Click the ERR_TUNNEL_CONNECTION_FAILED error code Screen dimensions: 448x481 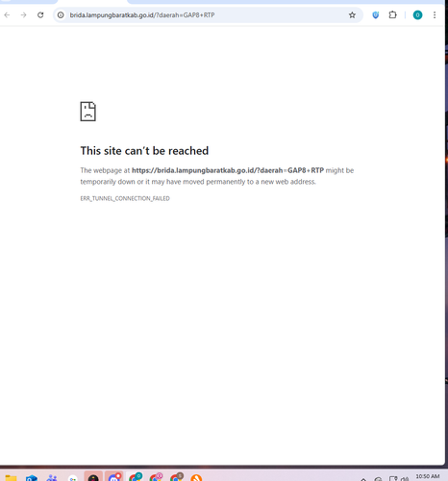pos(125,198)
